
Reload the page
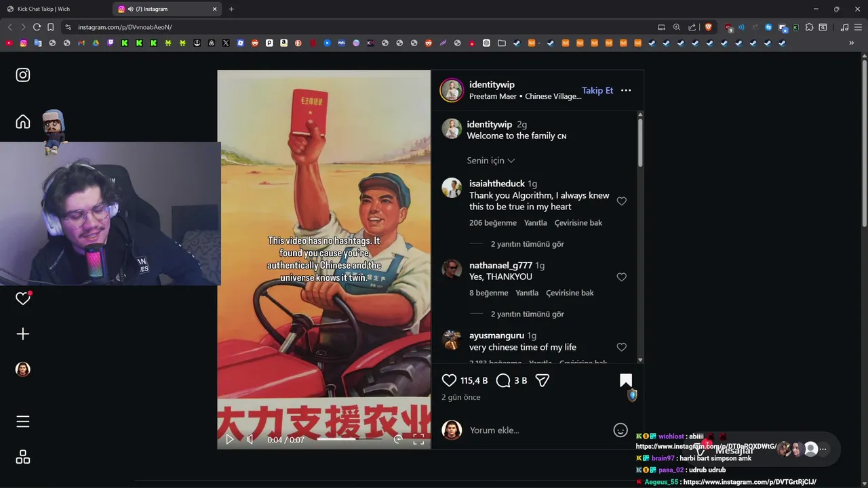37,27
